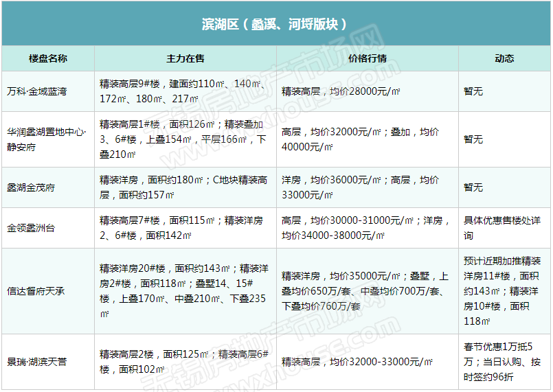Image resolution: width=553 pixels, height=392 pixels.
Task: Open 华润蠡湖置地中心·静安府 property name
Action: click(47, 139)
